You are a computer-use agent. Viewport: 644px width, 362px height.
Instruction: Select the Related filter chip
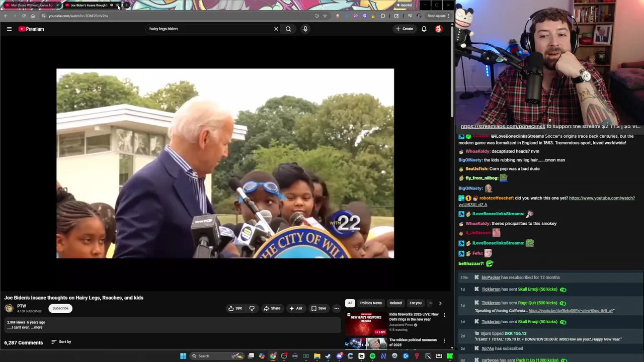click(395, 303)
